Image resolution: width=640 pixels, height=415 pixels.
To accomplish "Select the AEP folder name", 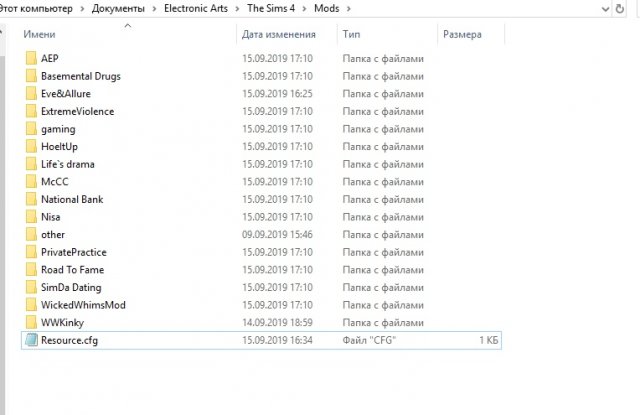I will tap(50, 58).
